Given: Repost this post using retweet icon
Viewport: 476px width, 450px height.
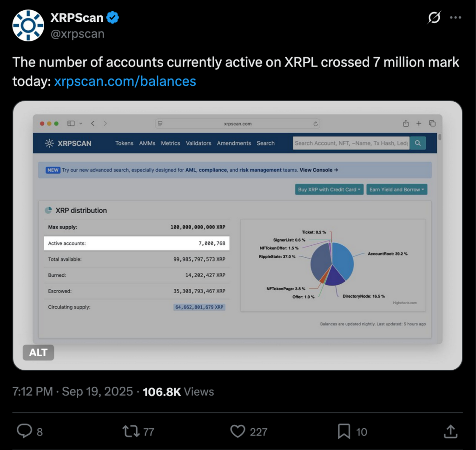Looking at the screenshot, I should click(131, 431).
